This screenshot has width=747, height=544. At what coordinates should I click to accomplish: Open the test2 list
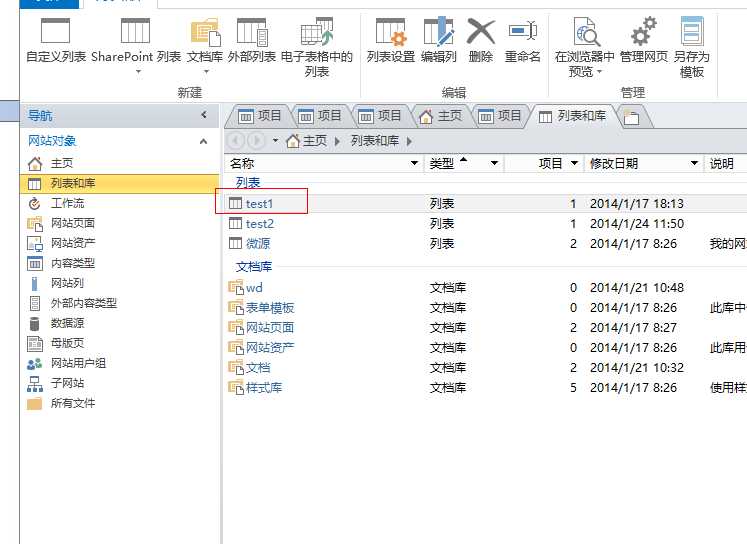click(260, 224)
